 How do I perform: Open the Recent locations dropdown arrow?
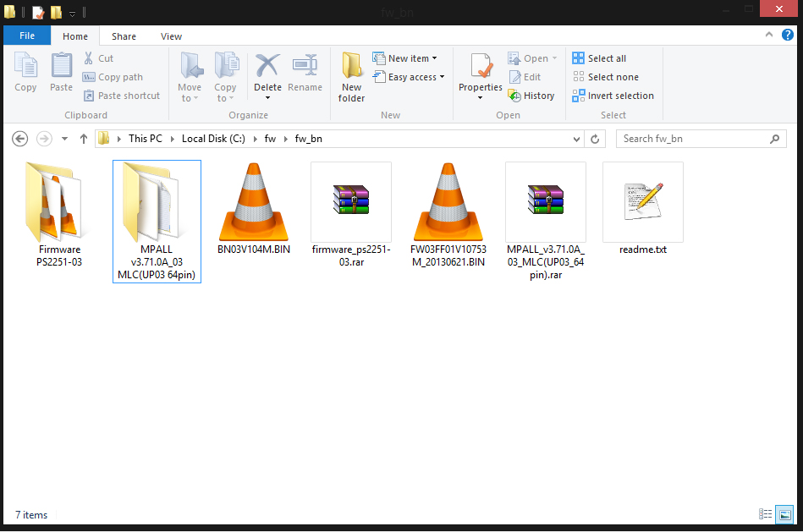coord(64,139)
